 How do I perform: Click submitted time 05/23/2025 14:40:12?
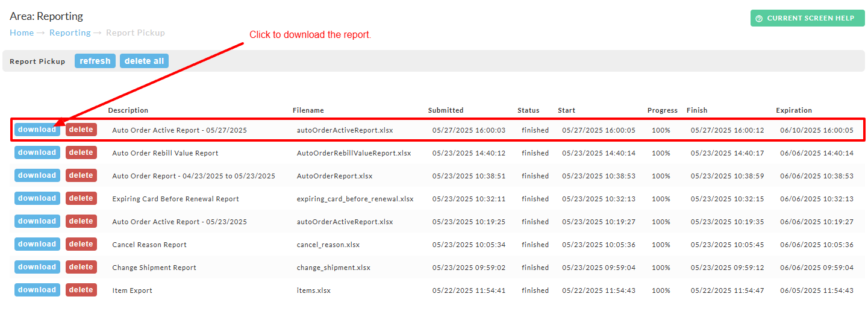click(x=469, y=153)
